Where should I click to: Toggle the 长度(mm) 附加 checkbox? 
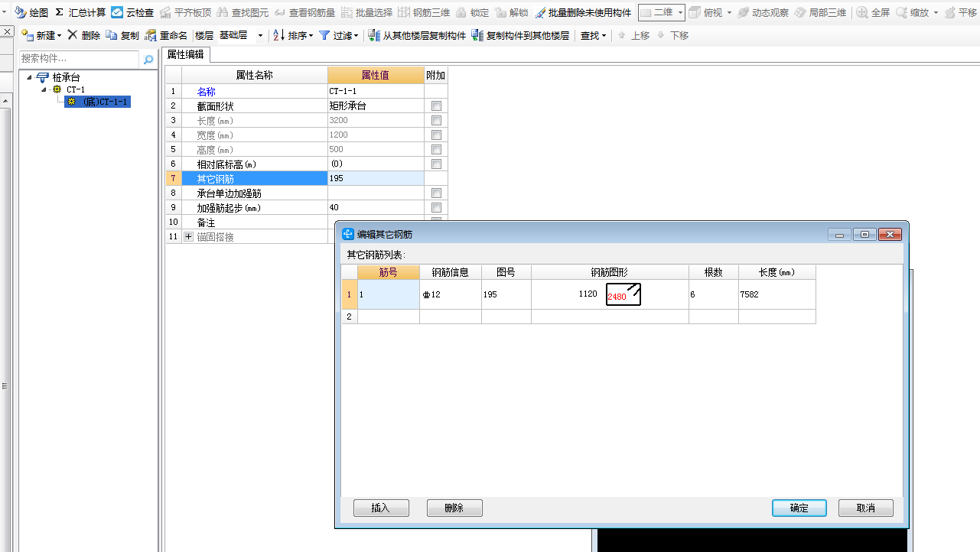(x=436, y=121)
